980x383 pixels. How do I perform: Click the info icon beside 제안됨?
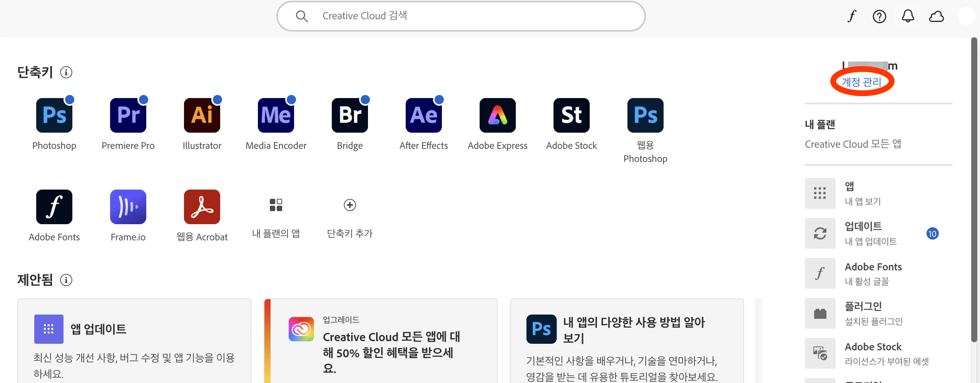click(66, 280)
